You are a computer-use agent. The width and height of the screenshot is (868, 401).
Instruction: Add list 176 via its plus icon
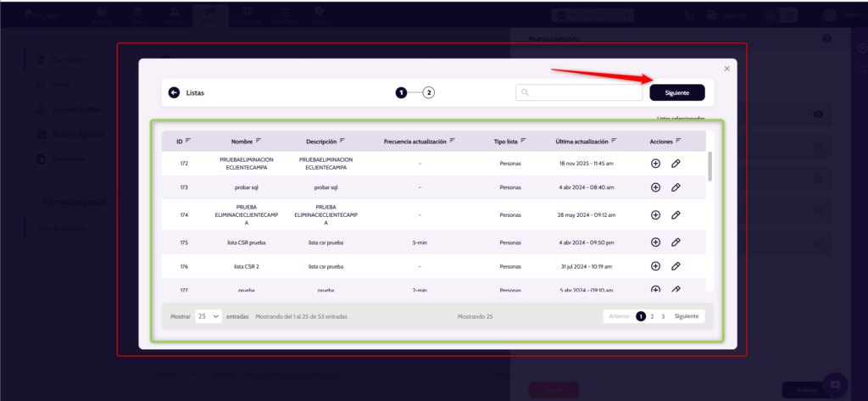(655, 266)
